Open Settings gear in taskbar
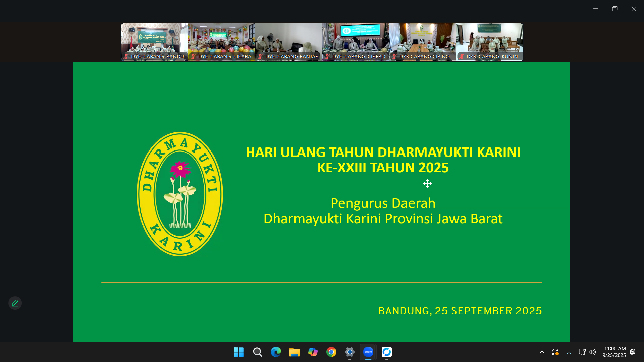This screenshot has height=362, width=644. [350, 352]
